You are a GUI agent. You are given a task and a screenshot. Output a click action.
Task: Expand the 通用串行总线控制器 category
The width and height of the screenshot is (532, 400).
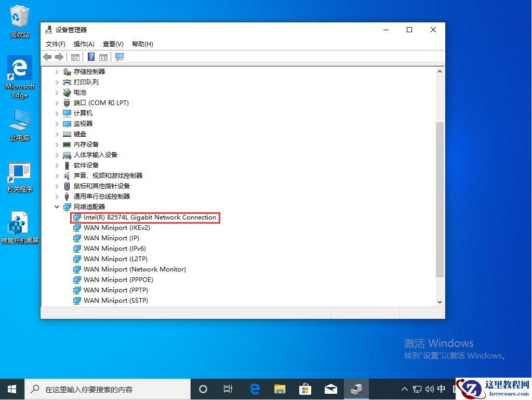(x=57, y=196)
